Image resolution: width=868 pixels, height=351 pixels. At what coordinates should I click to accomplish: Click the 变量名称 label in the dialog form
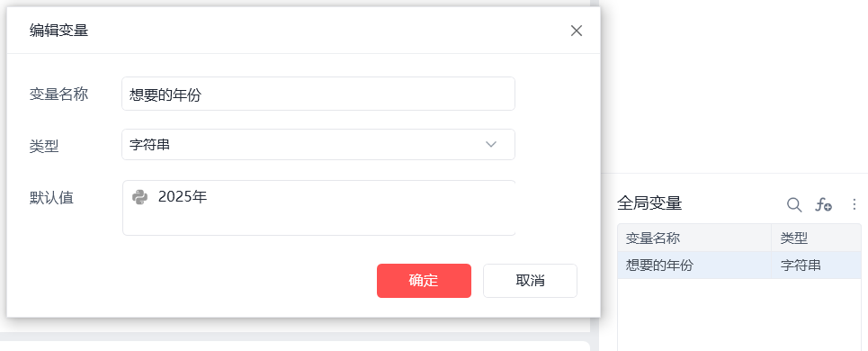coord(58,94)
